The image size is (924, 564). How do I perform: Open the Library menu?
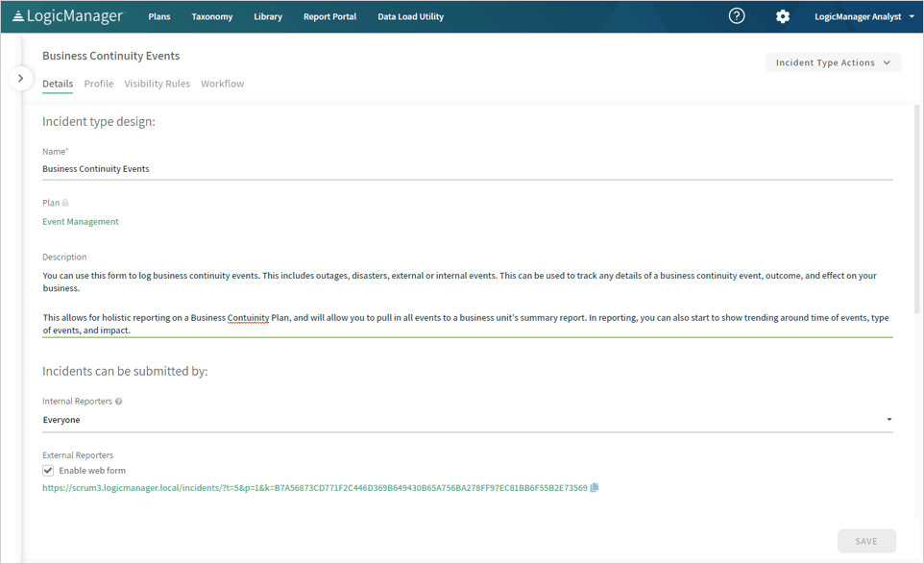pos(268,16)
